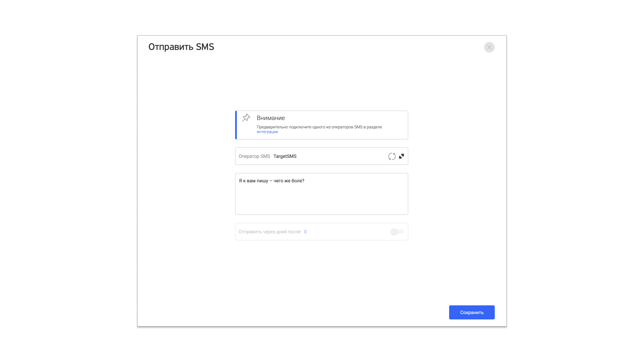Click the refresh operators circular arrows icon
The width and height of the screenshot is (644, 362).
coord(392,157)
